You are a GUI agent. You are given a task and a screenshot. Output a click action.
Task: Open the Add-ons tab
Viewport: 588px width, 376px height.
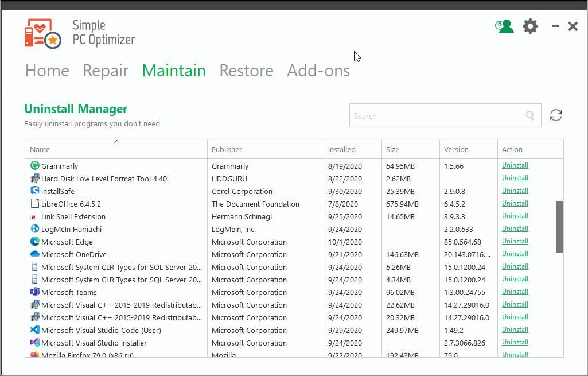coord(318,71)
